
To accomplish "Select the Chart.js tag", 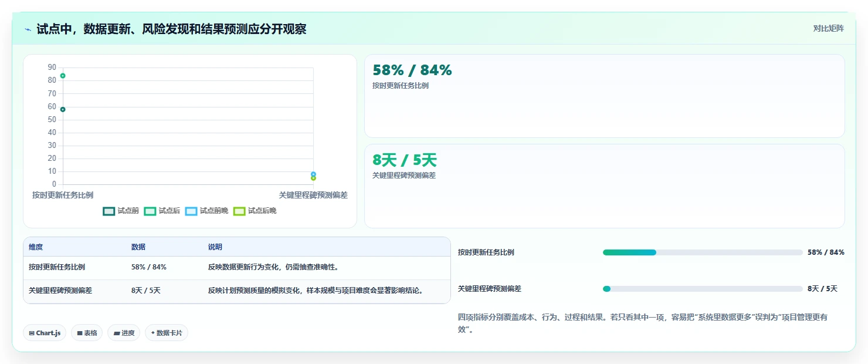I will [45, 333].
